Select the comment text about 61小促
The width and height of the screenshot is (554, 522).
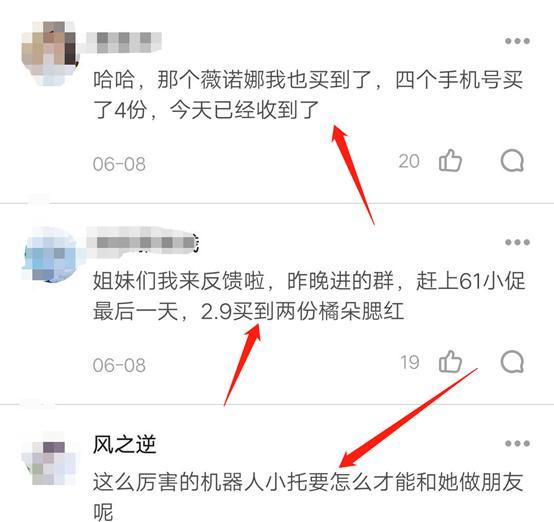tap(309, 296)
